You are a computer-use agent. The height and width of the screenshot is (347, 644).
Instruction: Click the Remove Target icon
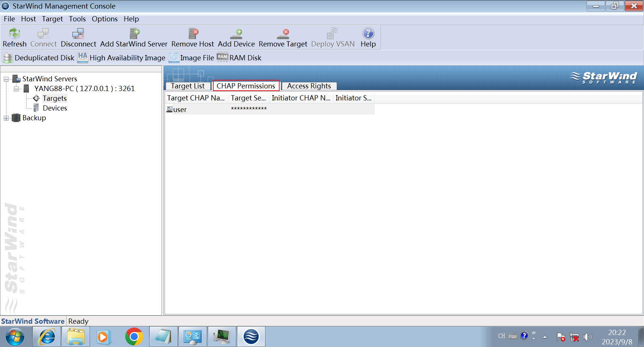(x=283, y=34)
